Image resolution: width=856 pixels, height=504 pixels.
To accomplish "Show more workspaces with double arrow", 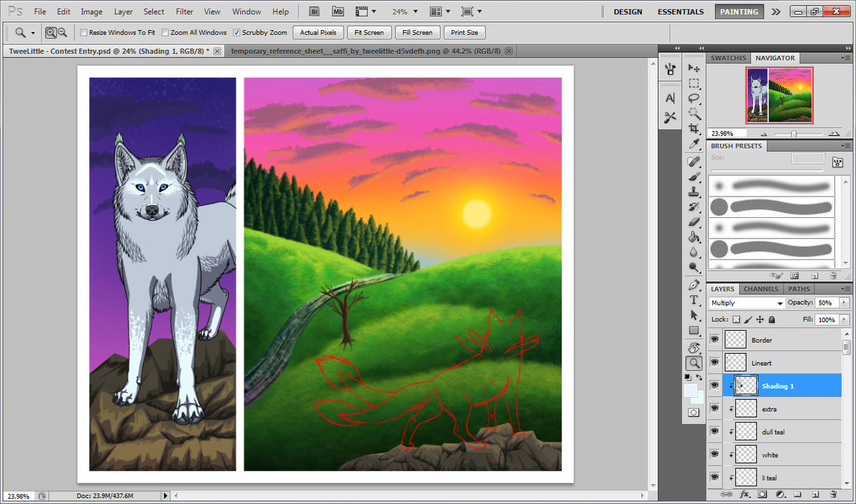I will coord(776,11).
